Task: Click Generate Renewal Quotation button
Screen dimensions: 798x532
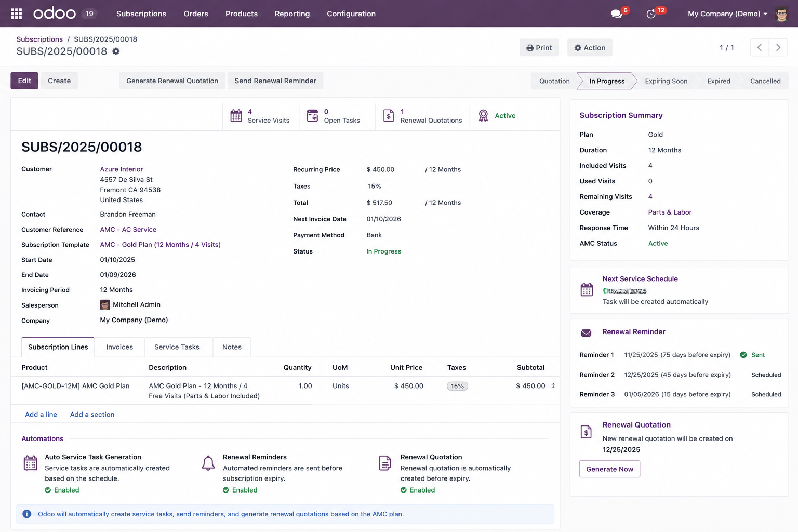Action: pos(172,81)
